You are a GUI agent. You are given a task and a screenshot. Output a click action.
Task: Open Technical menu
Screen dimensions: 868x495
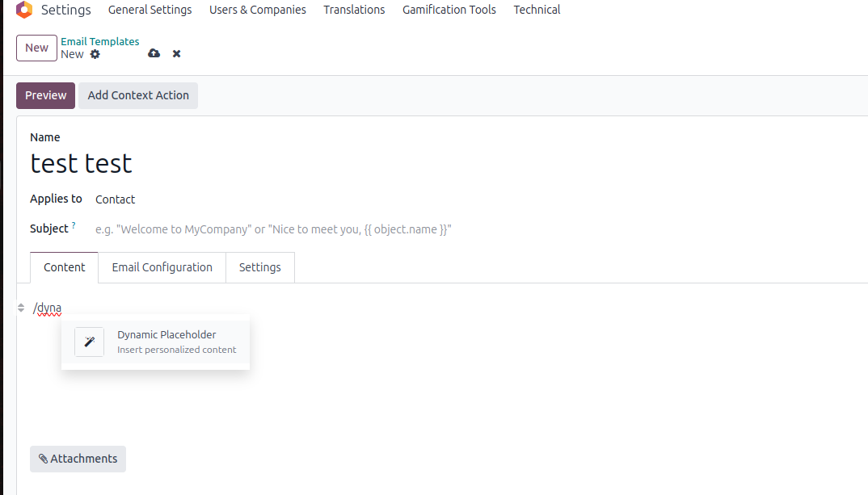(537, 10)
